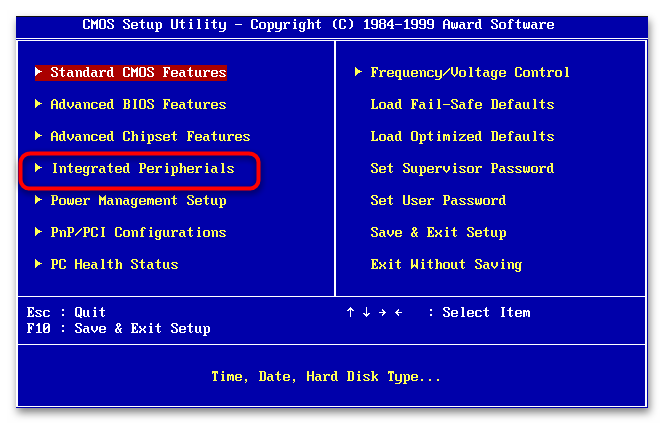Viewport: 664px width, 424px height.
Task: Select Set Supervisor Password
Action: pyautogui.click(x=461, y=168)
